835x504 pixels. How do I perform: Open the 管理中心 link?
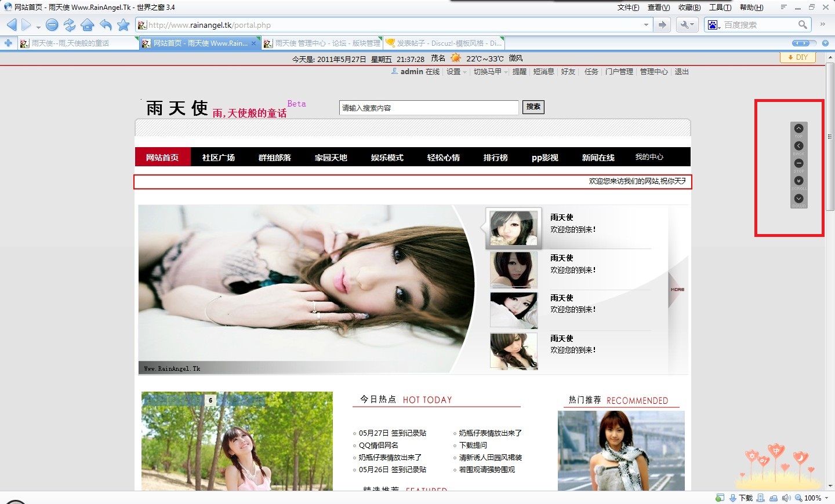tap(654, 72)
